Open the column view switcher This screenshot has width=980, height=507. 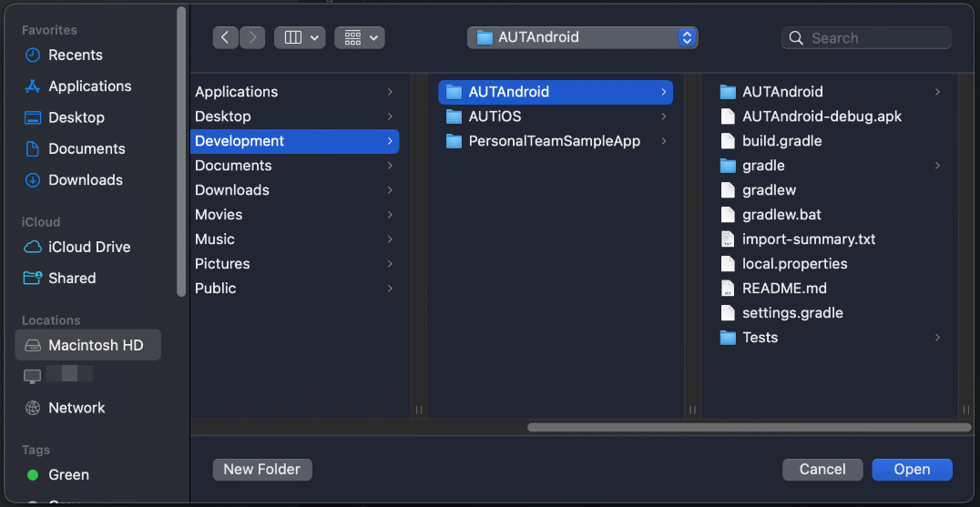tap(300, 37)
